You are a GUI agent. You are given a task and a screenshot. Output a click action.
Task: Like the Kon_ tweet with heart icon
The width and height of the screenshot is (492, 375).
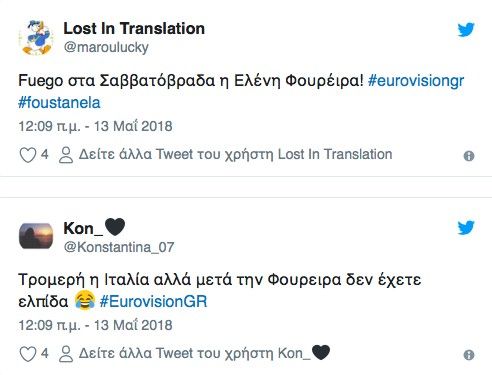coord(28,354)
